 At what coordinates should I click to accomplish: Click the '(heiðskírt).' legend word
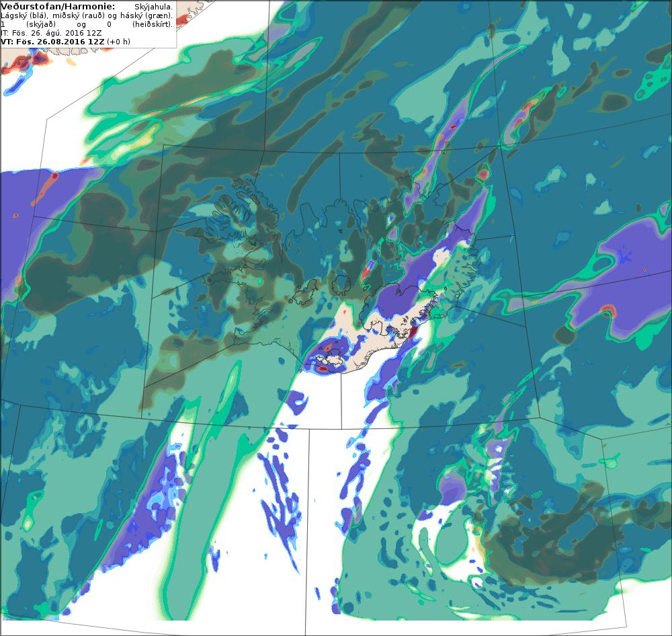coord(153,24)
